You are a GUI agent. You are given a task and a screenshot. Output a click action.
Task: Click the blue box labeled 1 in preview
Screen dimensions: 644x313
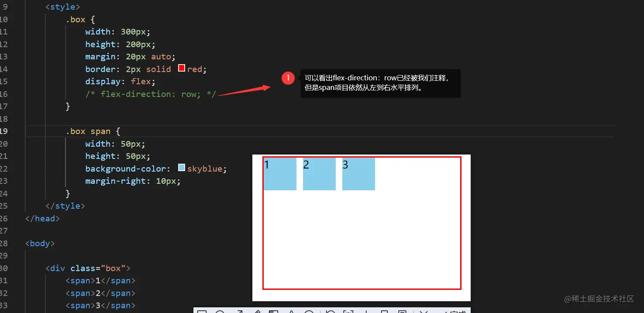tap(280, 174)
